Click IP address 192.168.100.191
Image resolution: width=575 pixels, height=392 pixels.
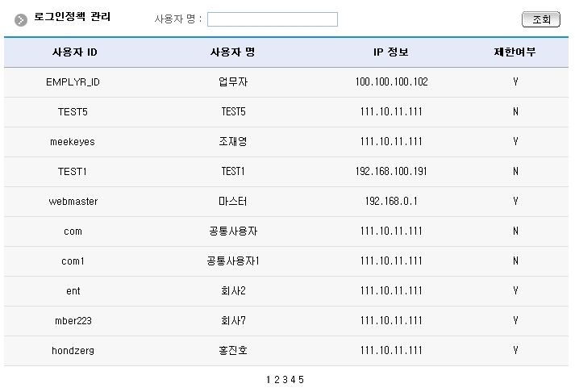tap(391, 172)
